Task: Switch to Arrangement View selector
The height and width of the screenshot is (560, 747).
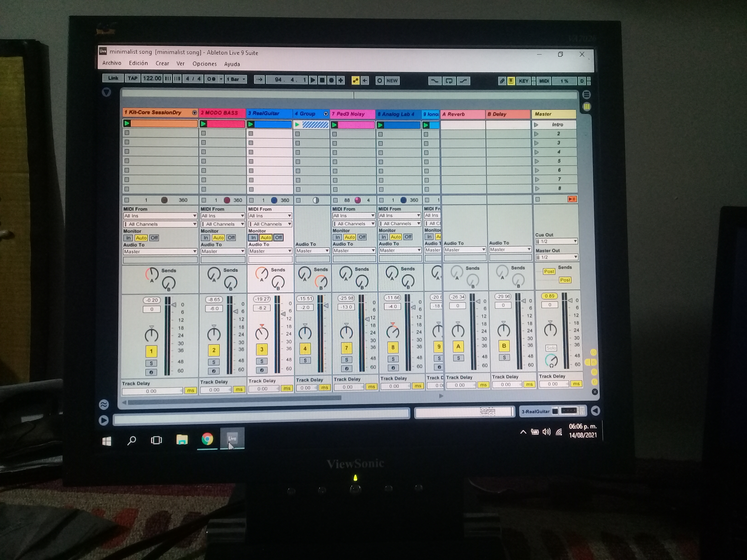Action: [587, 94]
